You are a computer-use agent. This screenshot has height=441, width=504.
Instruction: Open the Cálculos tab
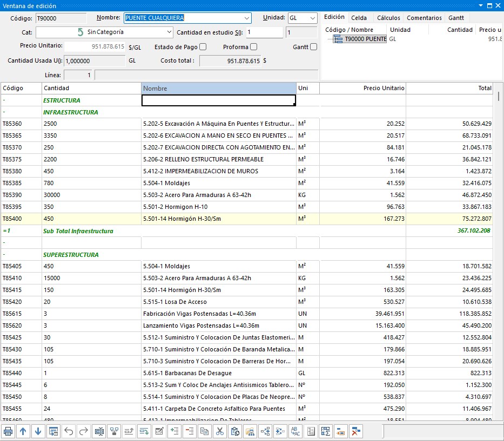tap(388, 18)
